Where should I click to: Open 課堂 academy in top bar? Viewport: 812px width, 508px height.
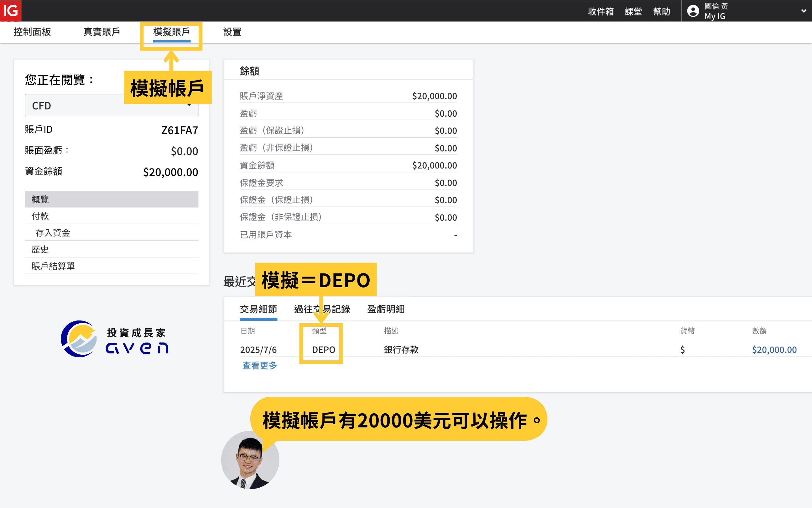click(633, 12)
